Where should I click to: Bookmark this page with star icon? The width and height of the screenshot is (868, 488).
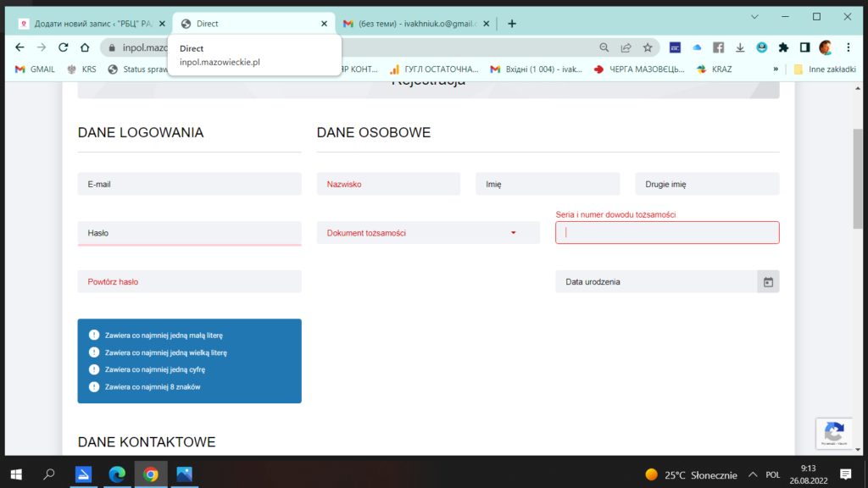pyautogui.click(x=648, y=47)
